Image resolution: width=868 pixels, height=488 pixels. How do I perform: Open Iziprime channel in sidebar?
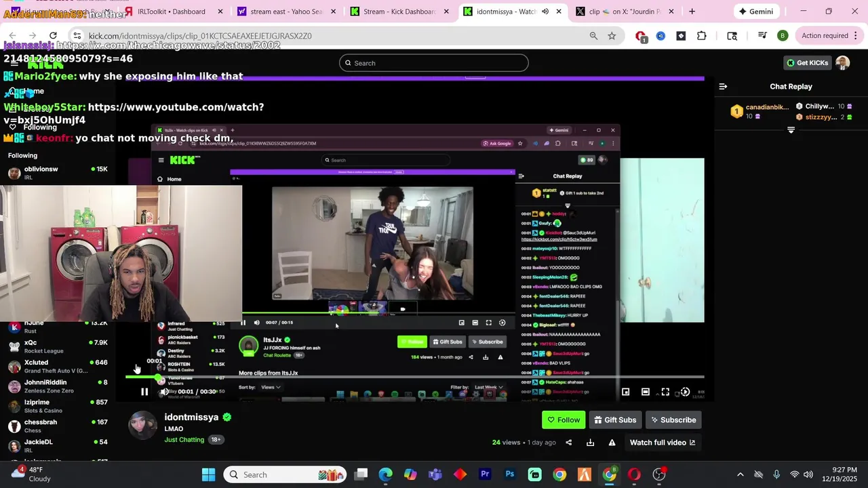[58, 406]
